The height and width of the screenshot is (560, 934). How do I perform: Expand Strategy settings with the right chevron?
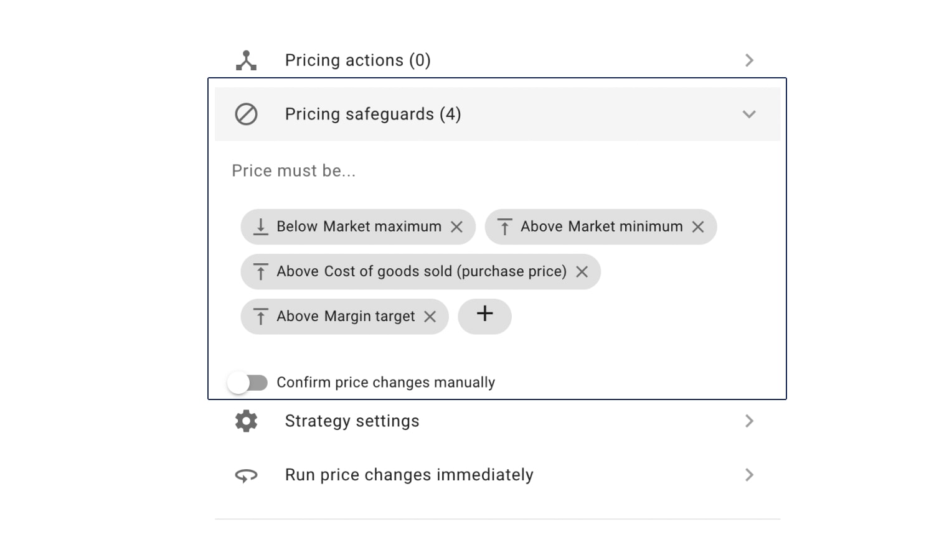(749, 421)
